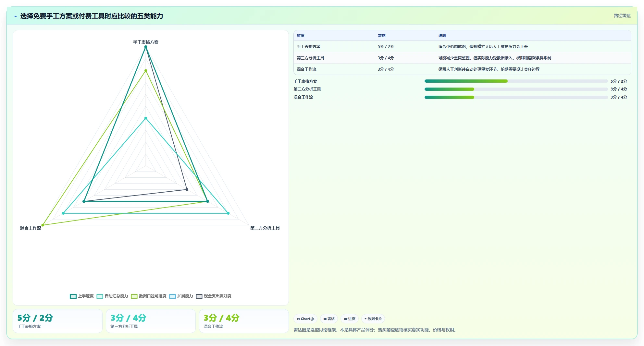The image size is (644, 346).
Task: Click the teal data point near 第三方分析工具
Action: coord(228,213)
